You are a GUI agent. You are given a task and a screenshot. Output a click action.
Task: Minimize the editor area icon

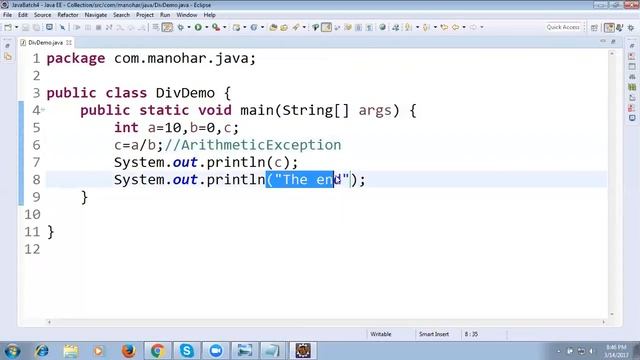pyautogui.click(x=603, y=42)
